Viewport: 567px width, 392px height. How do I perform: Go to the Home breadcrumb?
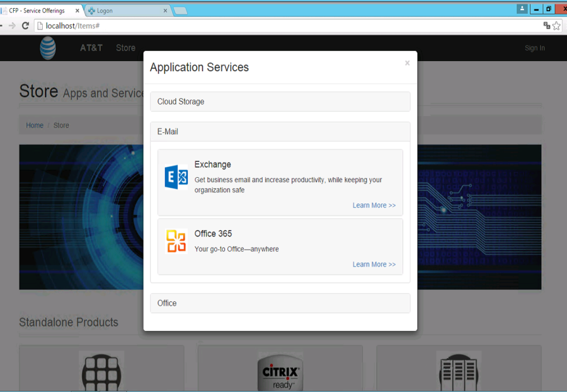pos(35,125)
